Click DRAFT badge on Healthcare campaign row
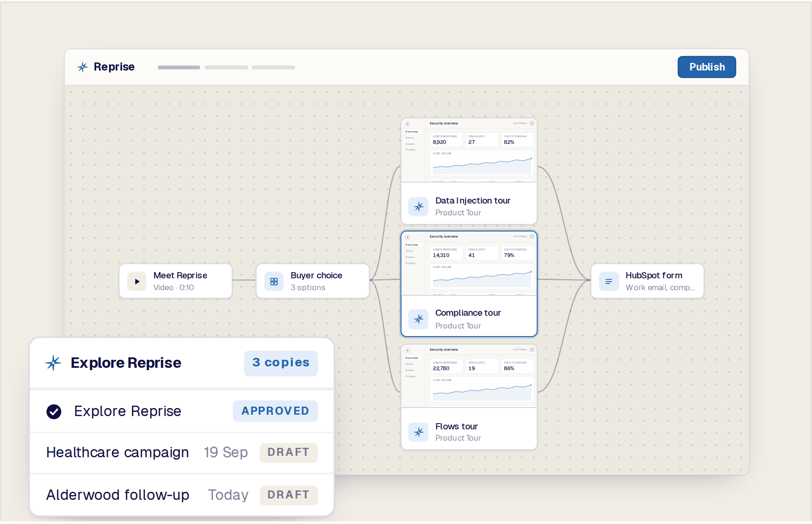The height and width of the screenshot is (524, 812). click(x=289, y=453)
